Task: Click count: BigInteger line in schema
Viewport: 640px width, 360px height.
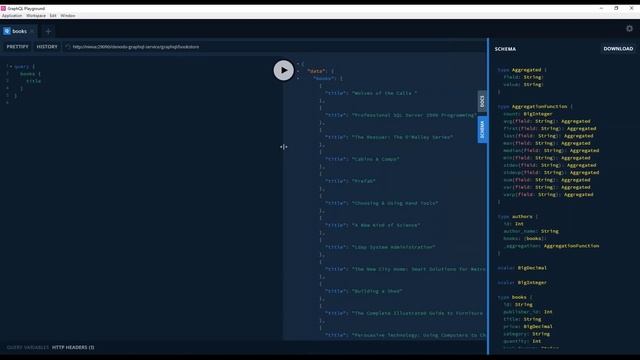Action: [528, 114]
